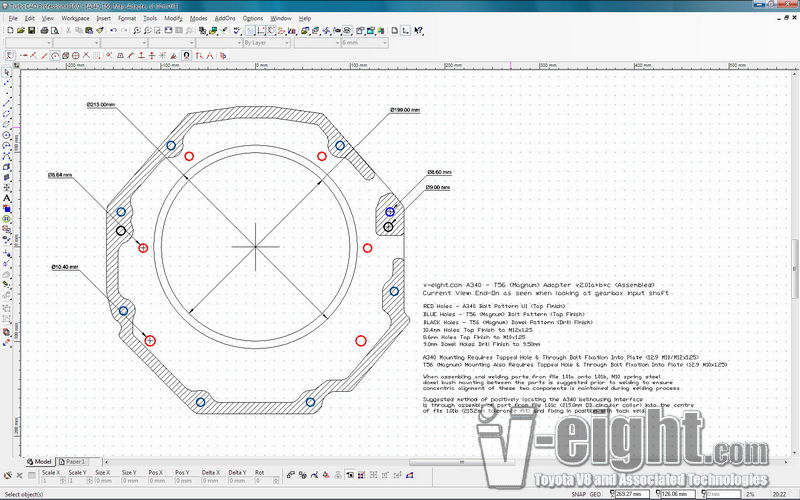Toggle grid display icon in main toolbar
This screenshot has width=800, height=500.
click(250, 31)
